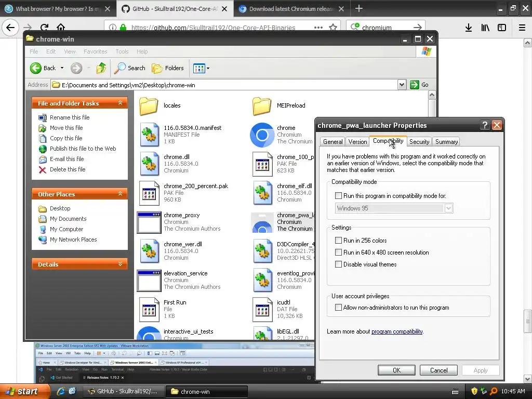Viewport: 532px width, 399px height.
Task: Select the MEIPreload folder icon
Action: point(262,106)
